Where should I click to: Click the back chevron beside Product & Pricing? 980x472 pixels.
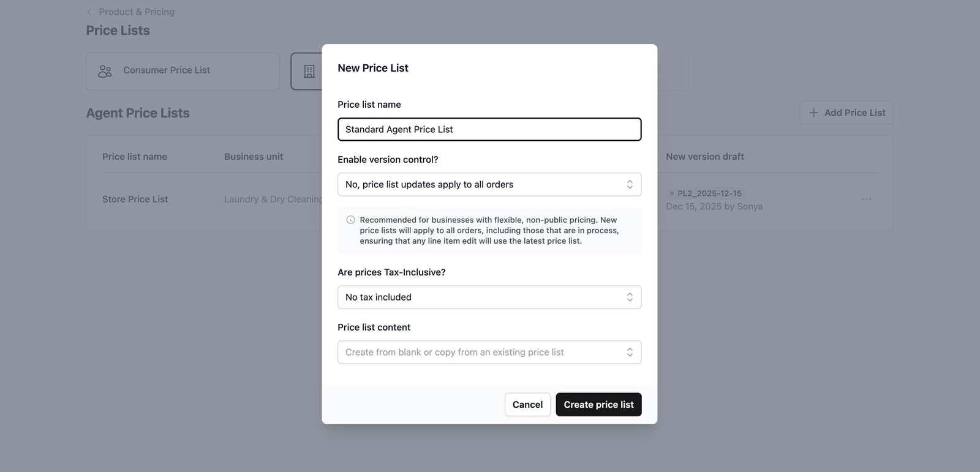pyautogui.click(x=89, y=12)
